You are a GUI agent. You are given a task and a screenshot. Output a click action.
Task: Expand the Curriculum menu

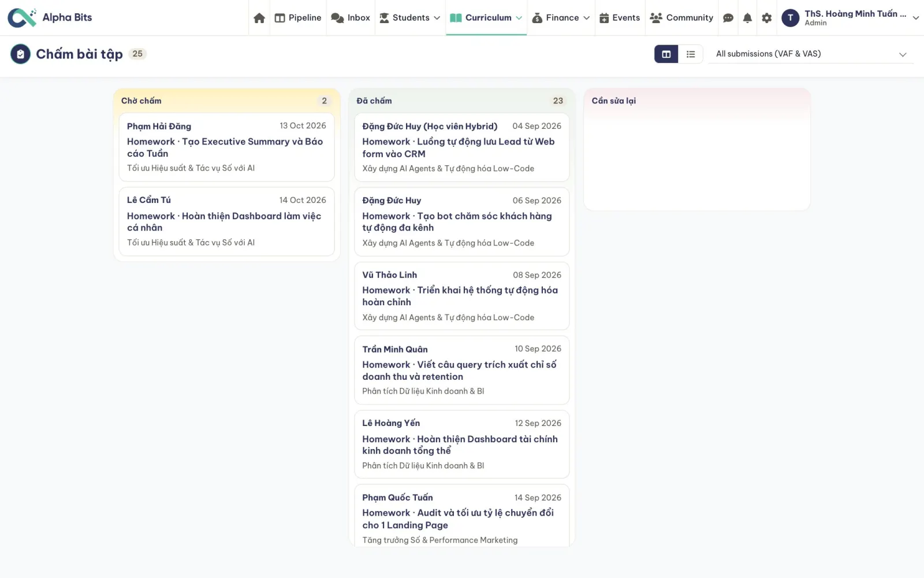[486, 18]
